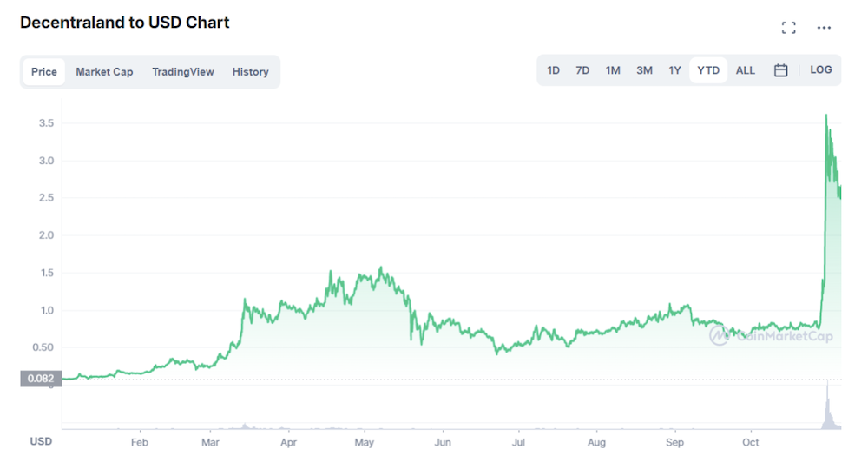Select the ALL time range
868x462 pixels.
point(745,70)
